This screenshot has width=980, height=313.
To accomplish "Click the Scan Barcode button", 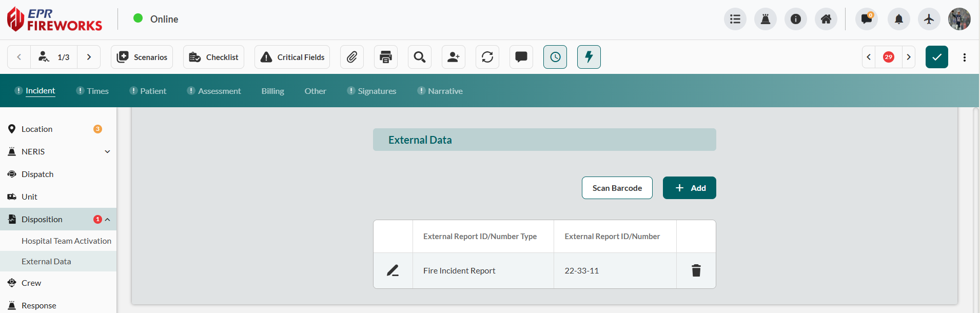I will click(617, 188).
